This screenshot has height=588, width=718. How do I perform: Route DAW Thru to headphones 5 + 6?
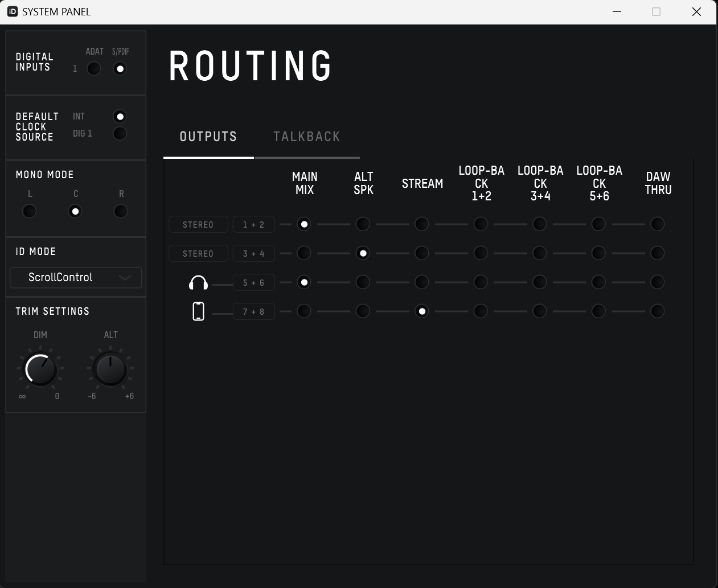658,282
